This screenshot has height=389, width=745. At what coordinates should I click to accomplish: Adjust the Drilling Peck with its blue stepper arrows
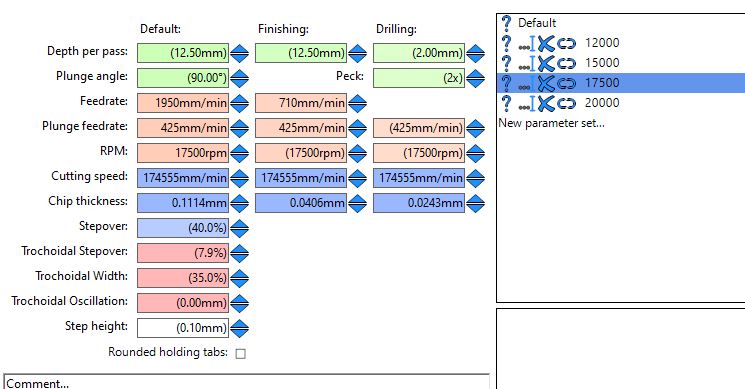(475, 78)
